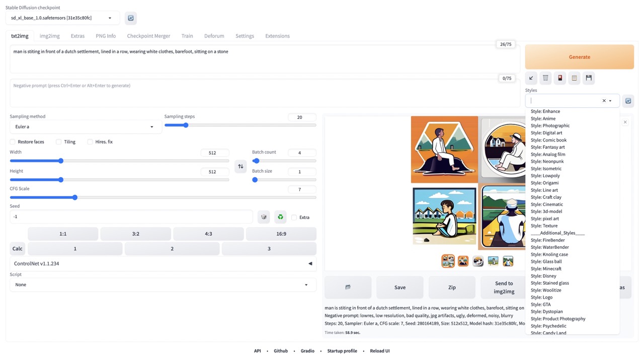
Task: Open the Checkpoint Merger tab
Action: point(148,36)
